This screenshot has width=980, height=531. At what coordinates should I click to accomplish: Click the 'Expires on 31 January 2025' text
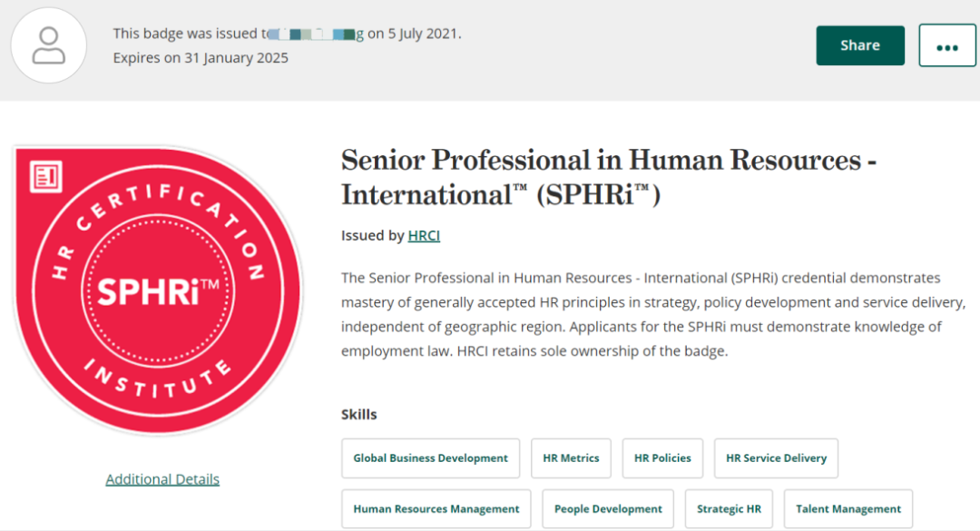pyautogui.click(x=201, y=57)
